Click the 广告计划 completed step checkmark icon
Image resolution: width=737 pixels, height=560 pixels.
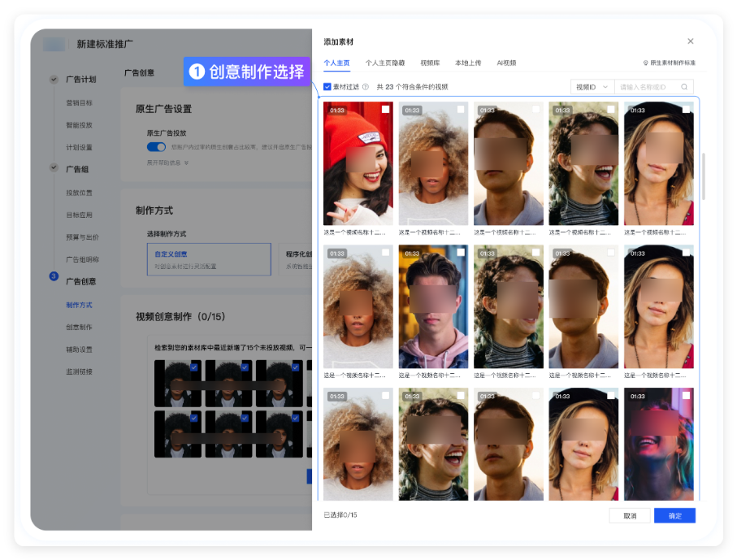click(x=54, y=80)
